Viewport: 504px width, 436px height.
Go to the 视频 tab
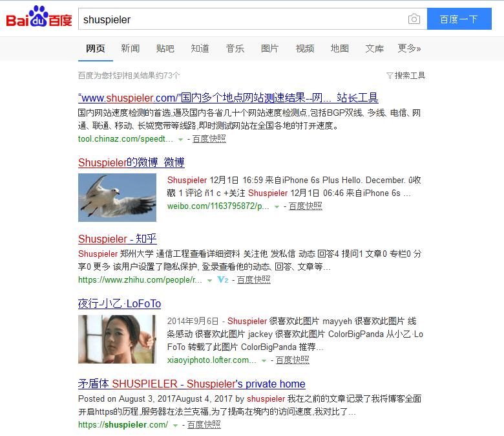click(304, 49)
